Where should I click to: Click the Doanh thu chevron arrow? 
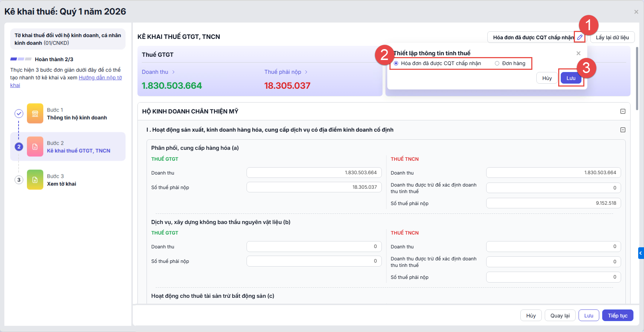173,72
